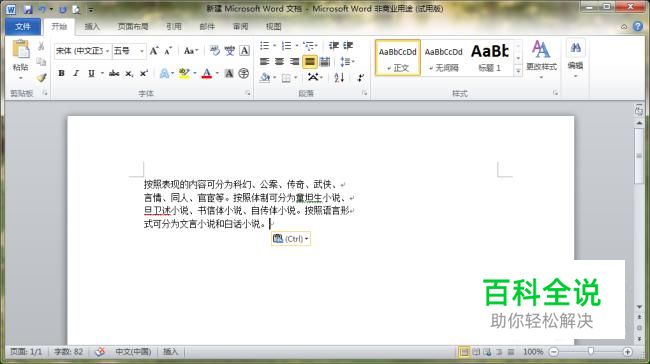Switch to the 审阅 tab
Image resolution: width=650 pixels, height=364 pixels.
[240, 27]
